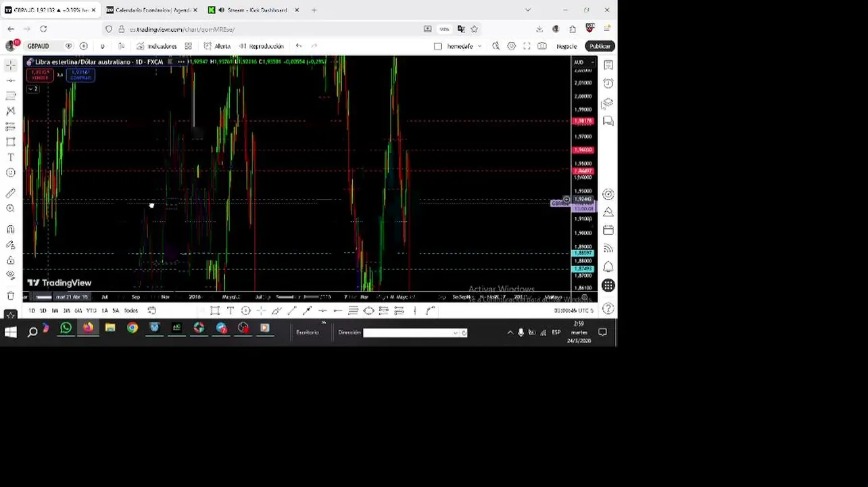Start bar replay with Reproducción button
The width and height of the screenshot is (868, 487).
(261, 46)
